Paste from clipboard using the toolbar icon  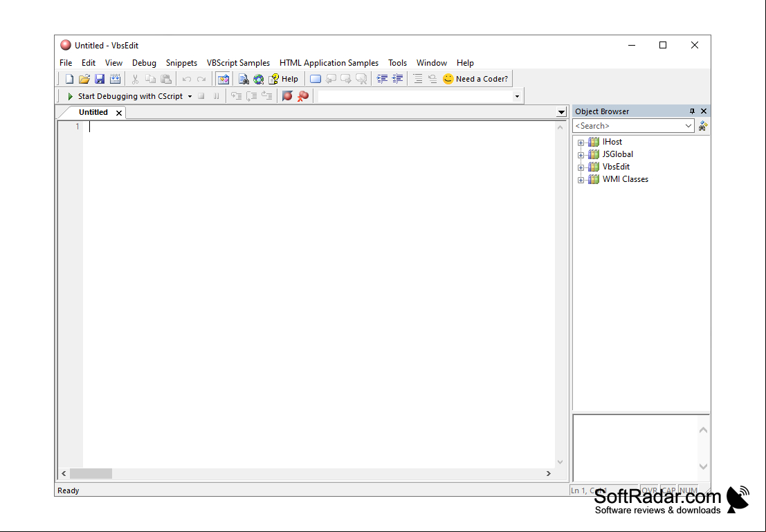[166, 79]
